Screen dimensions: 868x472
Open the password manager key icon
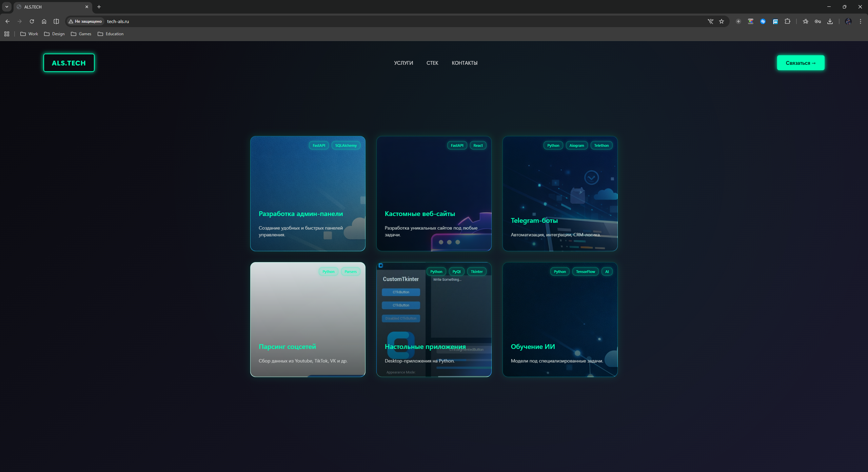click(818, 21)
